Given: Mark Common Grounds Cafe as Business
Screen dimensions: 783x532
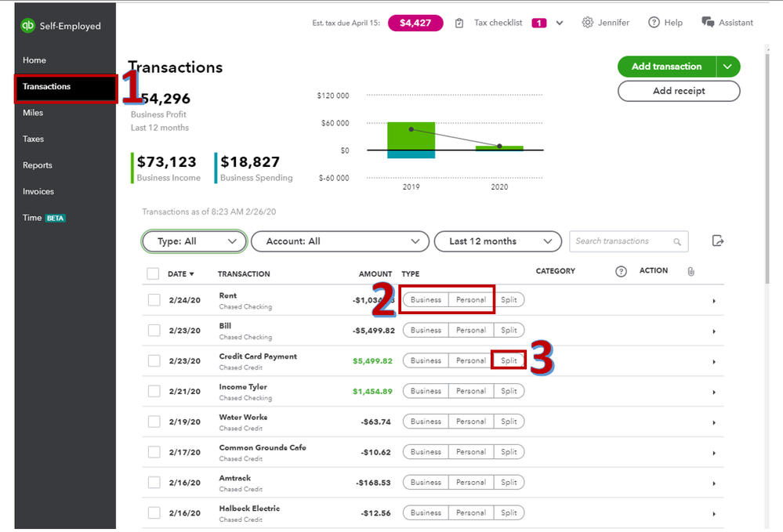Looking at the screenshot, I should pos(426,452).
